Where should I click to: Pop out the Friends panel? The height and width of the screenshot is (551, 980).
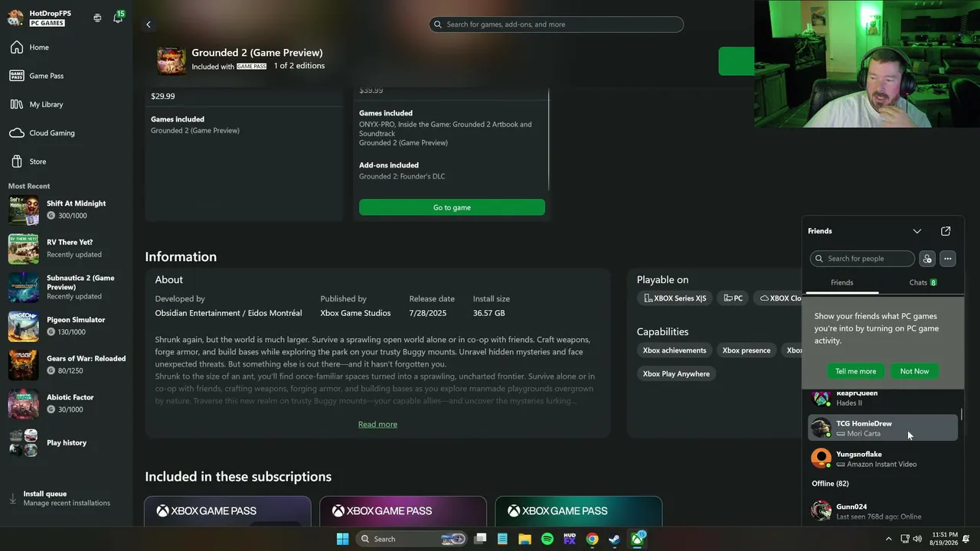coord(946,231)
